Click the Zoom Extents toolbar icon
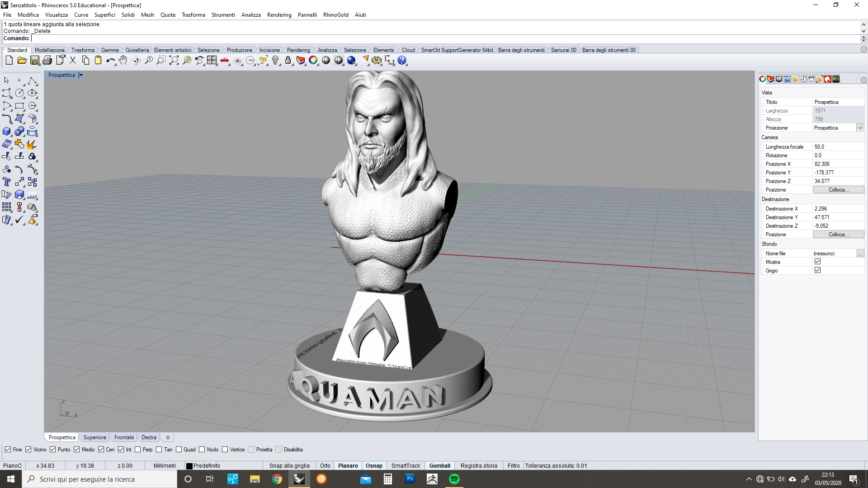Image resolution: width=868 pixels, height=488 pixels. point(174,61)
